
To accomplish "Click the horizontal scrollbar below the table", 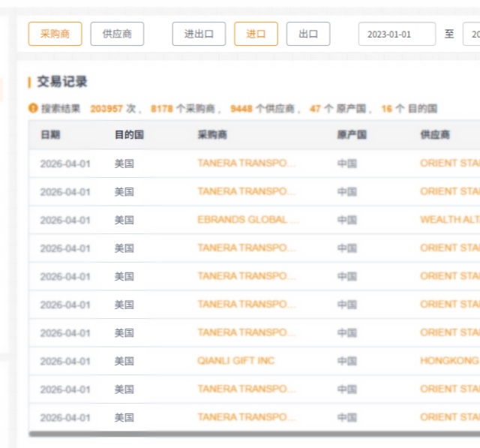I will [254, 434].
